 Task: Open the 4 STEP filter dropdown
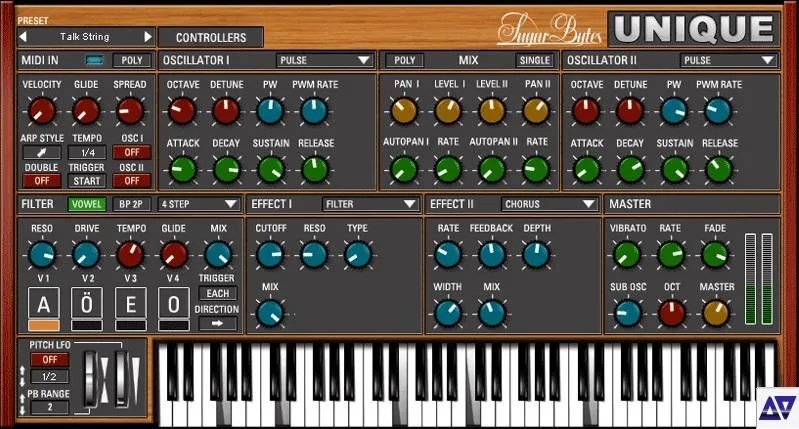199,204
